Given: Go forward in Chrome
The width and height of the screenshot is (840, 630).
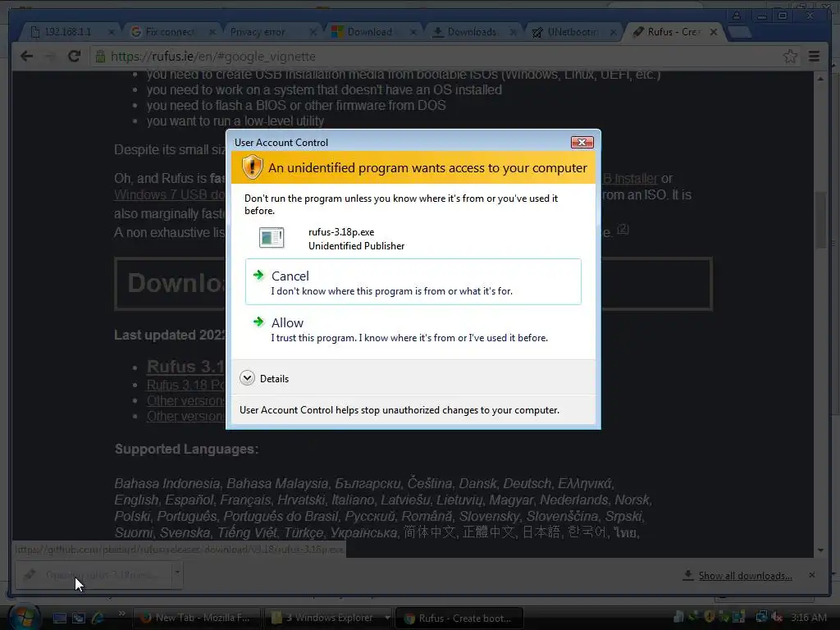Looking at the screenshot, I should point(50,57).
